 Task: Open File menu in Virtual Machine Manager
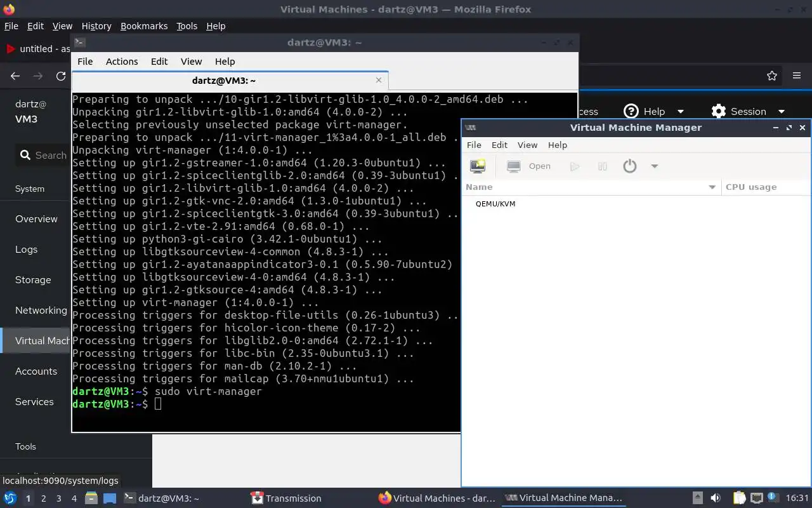tap(474, 145)
